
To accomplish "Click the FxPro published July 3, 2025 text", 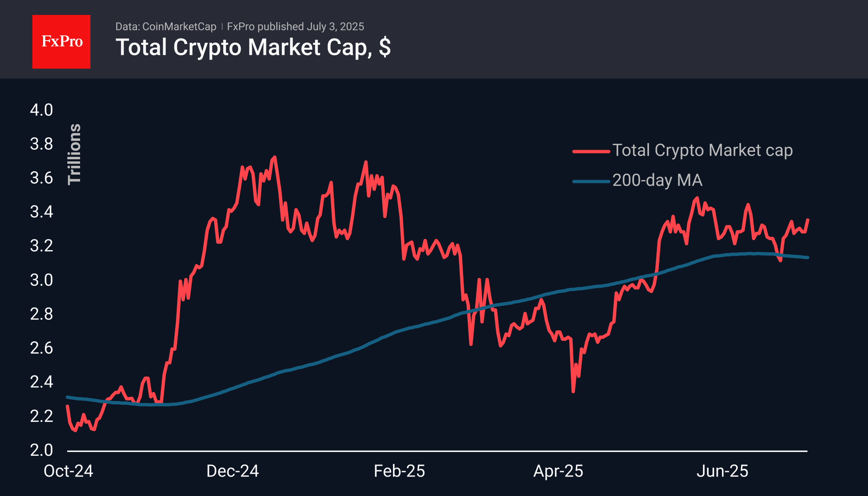I will [295, 27].
